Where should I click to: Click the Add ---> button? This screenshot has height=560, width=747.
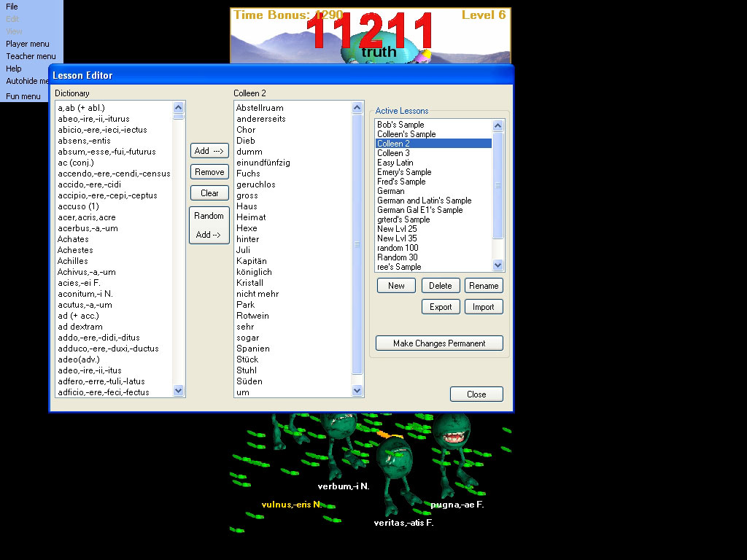(209, 151)
